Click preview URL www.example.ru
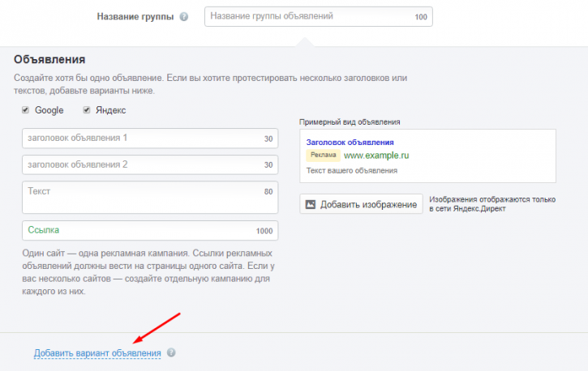The image size is (588, 371). (x=376, y=156)
